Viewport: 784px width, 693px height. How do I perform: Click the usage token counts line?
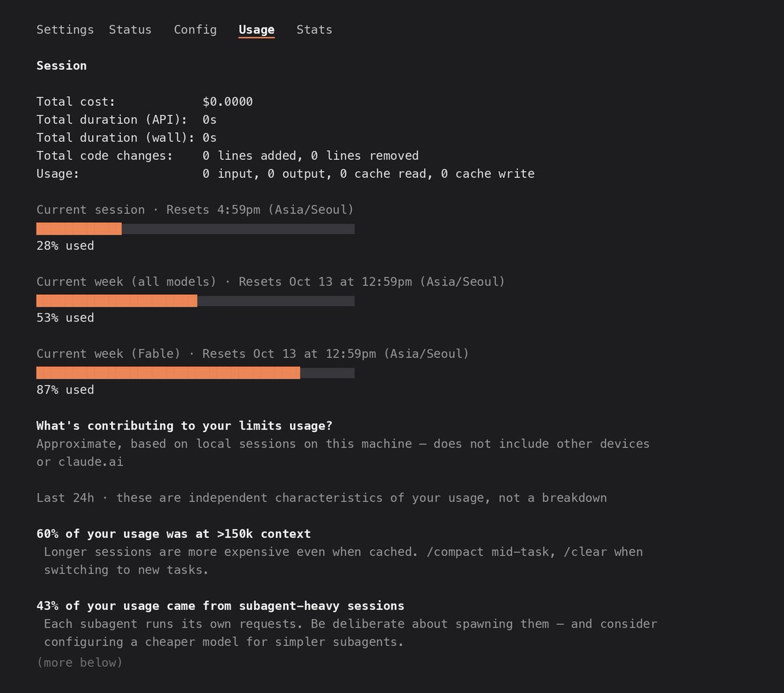coord(368,173)
